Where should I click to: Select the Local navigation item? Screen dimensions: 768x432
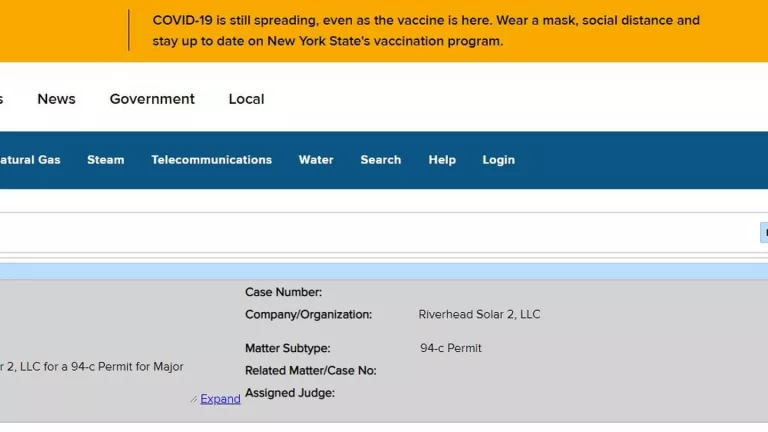pyautogui.click(x=246, y=99)
